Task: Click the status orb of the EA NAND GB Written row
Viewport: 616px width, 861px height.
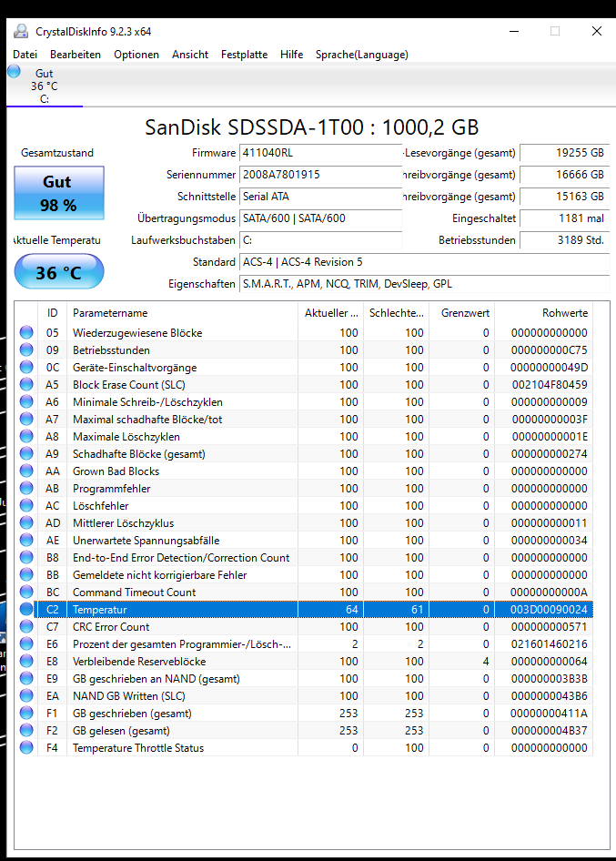Action: 26,695
